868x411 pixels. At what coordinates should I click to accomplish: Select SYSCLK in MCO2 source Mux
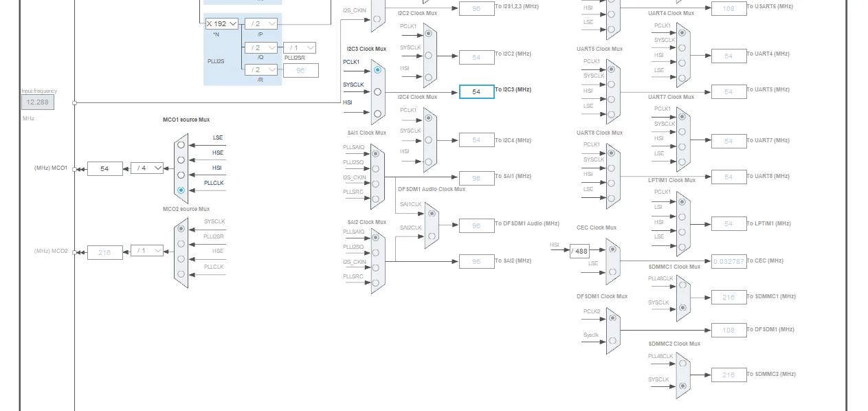(181, 229)
